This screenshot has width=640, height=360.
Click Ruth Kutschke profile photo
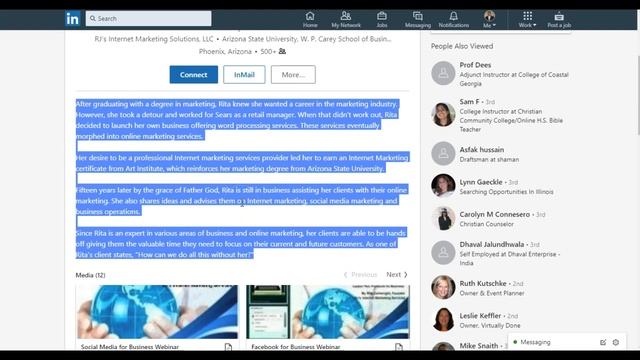[x=443, y=287]
